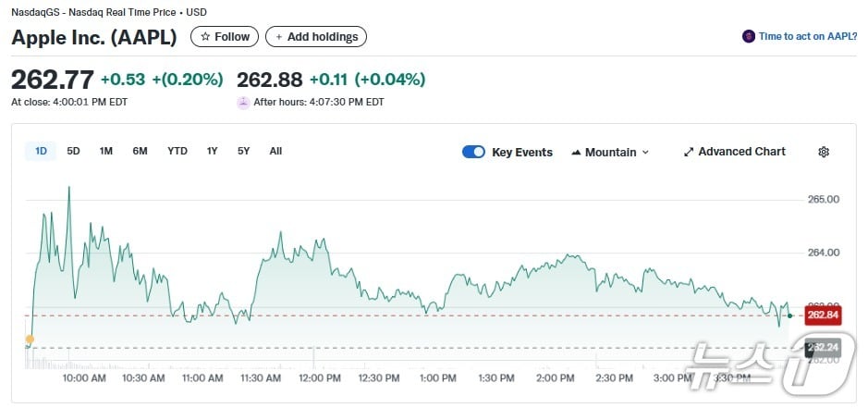Viewport: 868px width, 408px height.
Task: Choose the YTD range tab
Action: point(177,151)
